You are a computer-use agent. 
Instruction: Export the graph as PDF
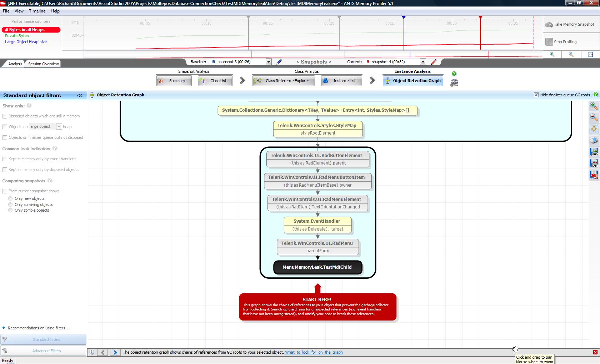pos(594,175)
